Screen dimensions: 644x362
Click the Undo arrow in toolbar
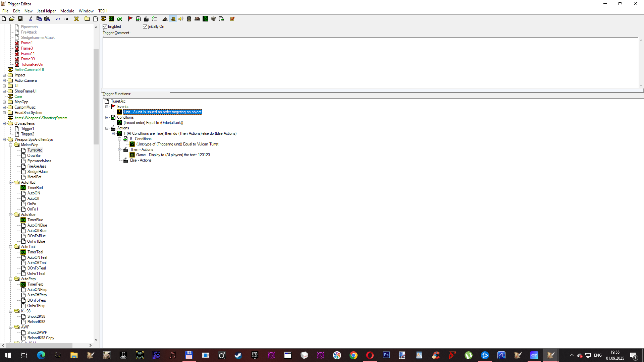pos(58,19)
